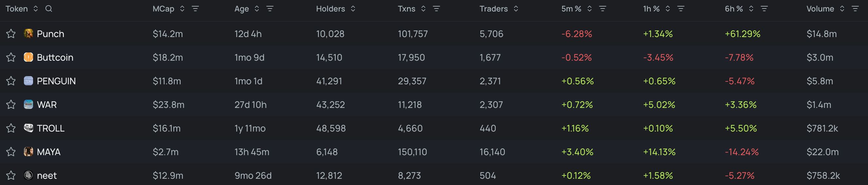This screenshot has width=868, height=185.
Task: Click the MCap column header label
Action: (163, 9)
